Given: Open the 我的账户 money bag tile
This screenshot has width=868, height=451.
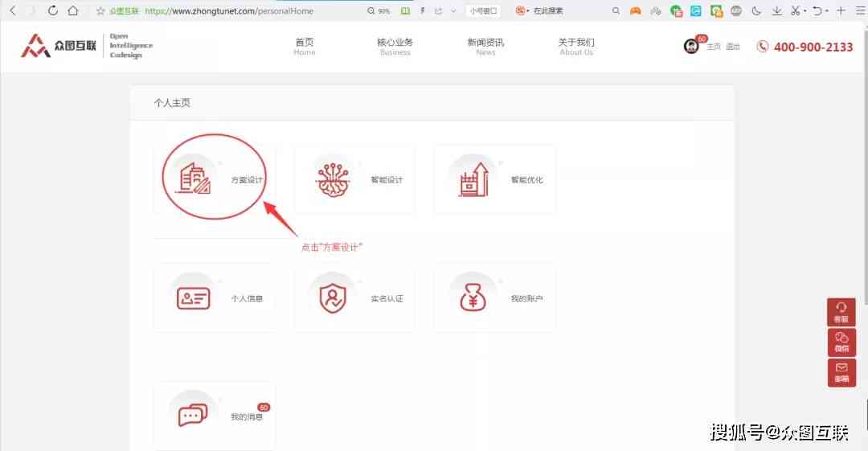Looking at the screenshot, I should pos(495,297).
